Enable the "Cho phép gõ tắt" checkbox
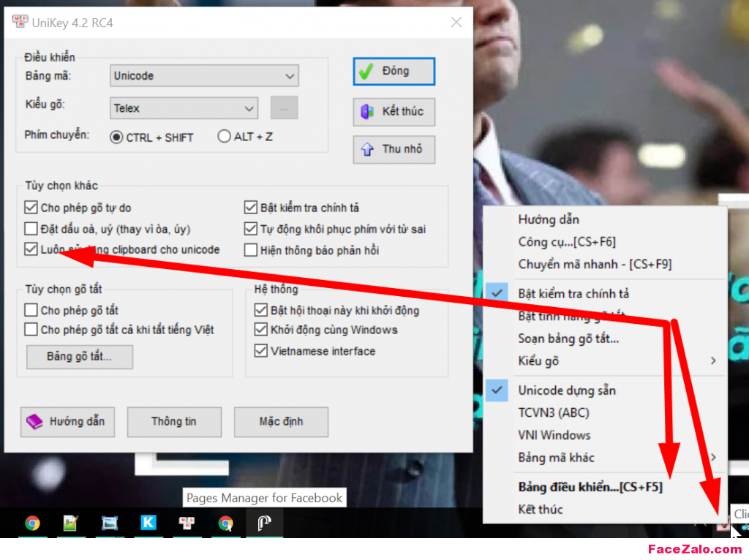Image resolution: width=749 pixels, height=560 pixels. point(30,310)
